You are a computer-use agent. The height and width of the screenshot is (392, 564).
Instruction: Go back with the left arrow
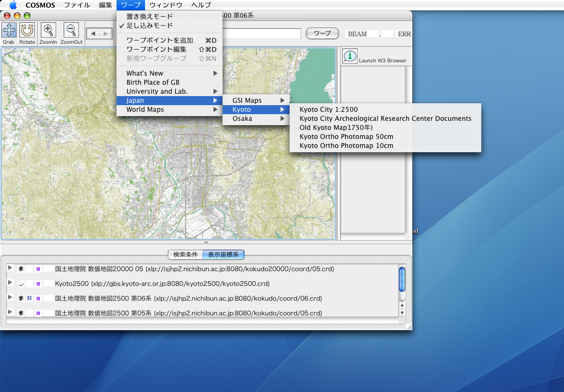coord(93,33)
